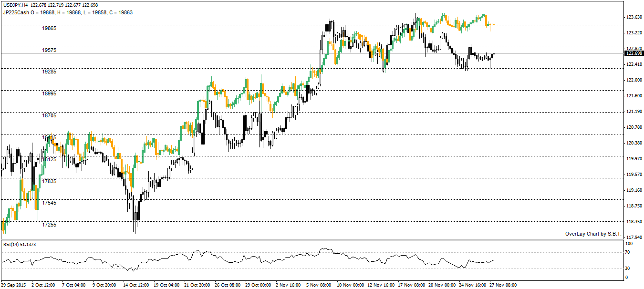Select the JP225Cash OHLC overlay label

[x=68, y=12]
